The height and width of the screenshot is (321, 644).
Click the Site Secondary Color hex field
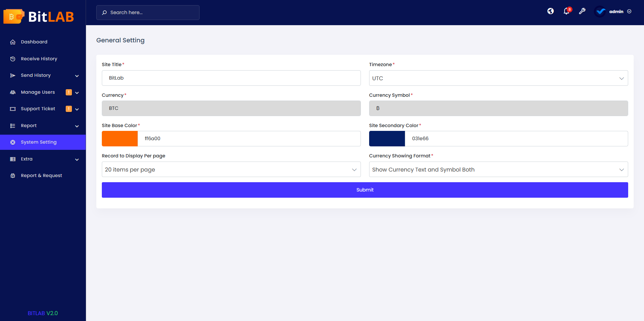click(516, 138)
